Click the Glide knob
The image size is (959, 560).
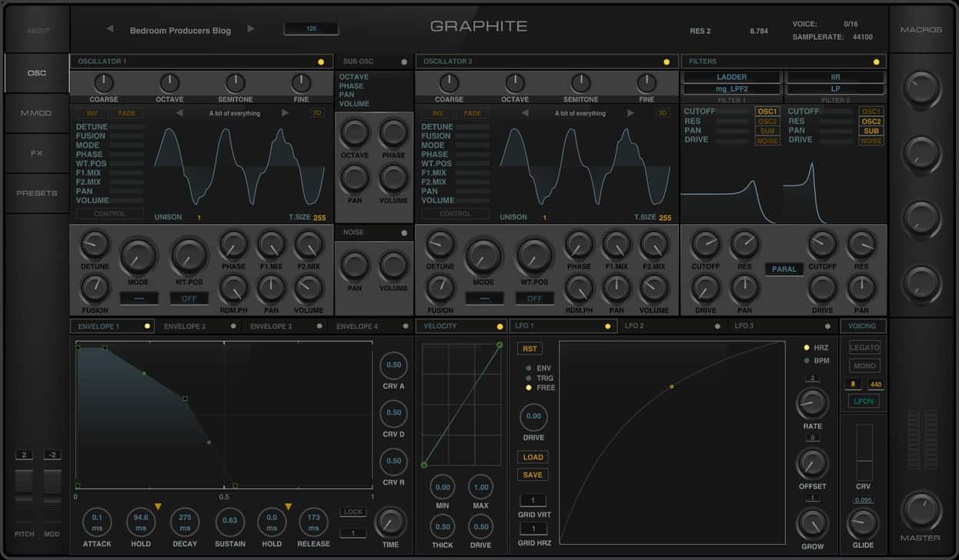(863, 525)
